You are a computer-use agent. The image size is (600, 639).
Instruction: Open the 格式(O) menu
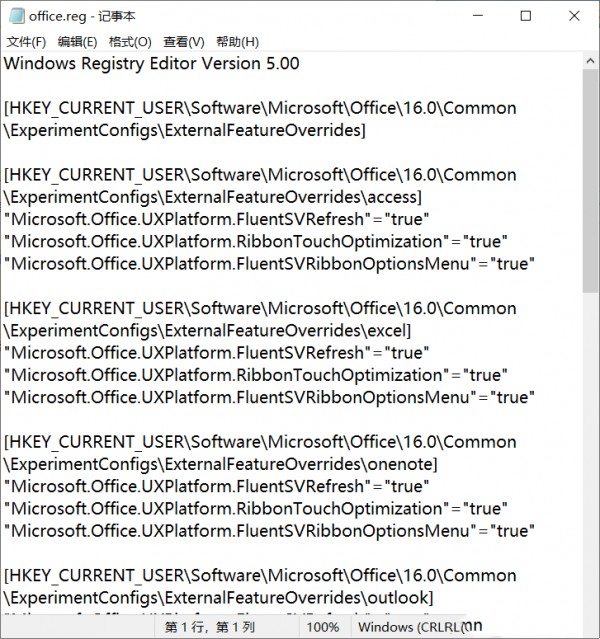pyautogui.click(x=130, y=42)
